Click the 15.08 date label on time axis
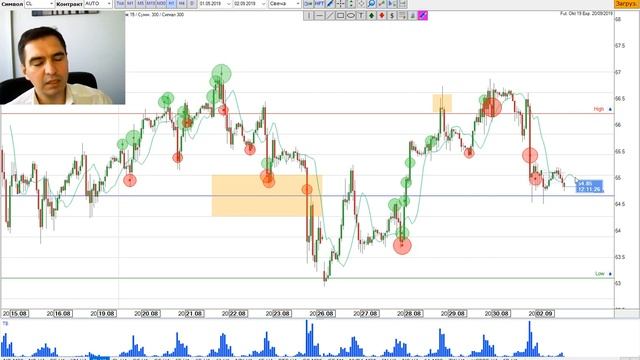Screen dimensions: 640x360 (19, 313)
